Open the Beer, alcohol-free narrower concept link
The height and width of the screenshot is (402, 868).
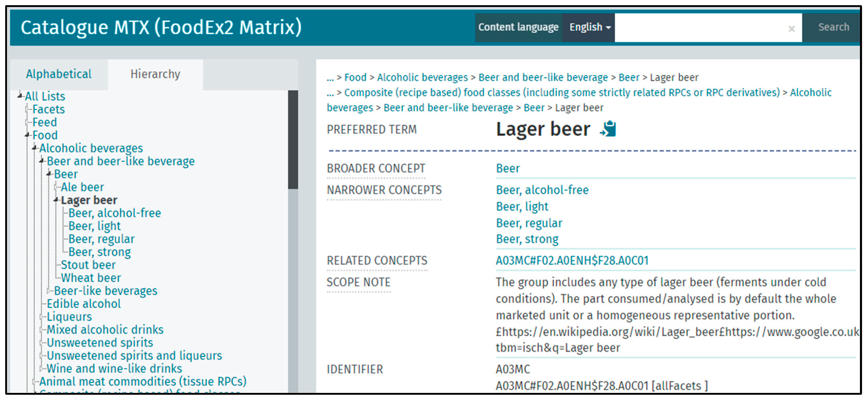click(542, 190)
